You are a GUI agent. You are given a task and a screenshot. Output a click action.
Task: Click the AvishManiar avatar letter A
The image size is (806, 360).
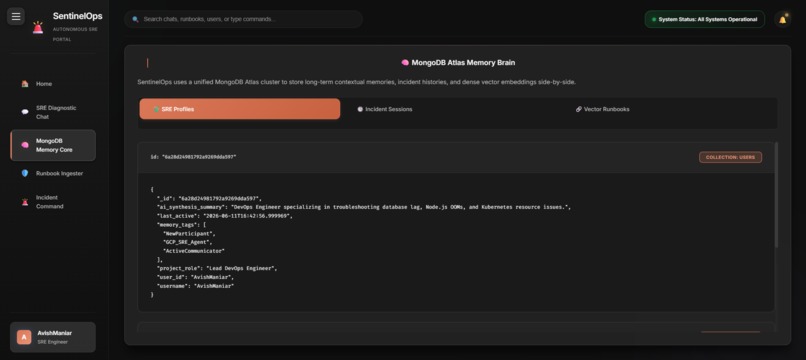[24, 337]
